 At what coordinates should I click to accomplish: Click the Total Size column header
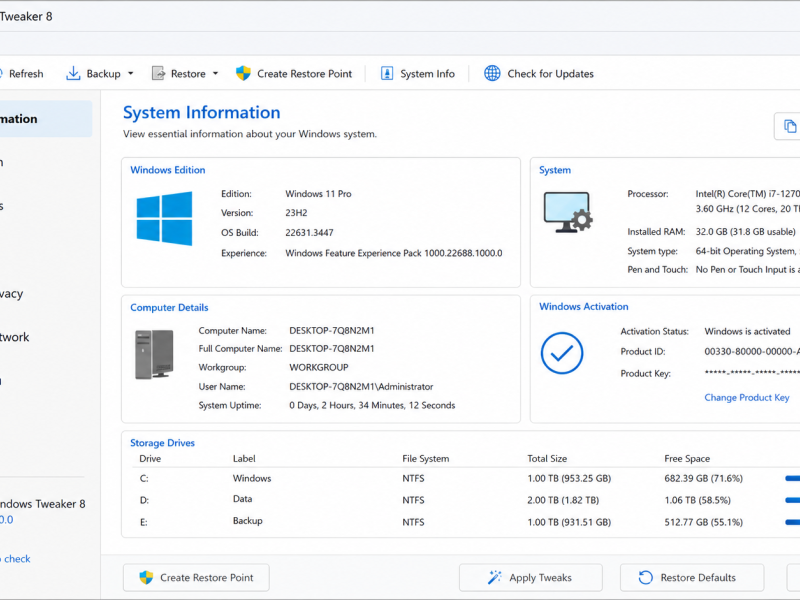547,459
